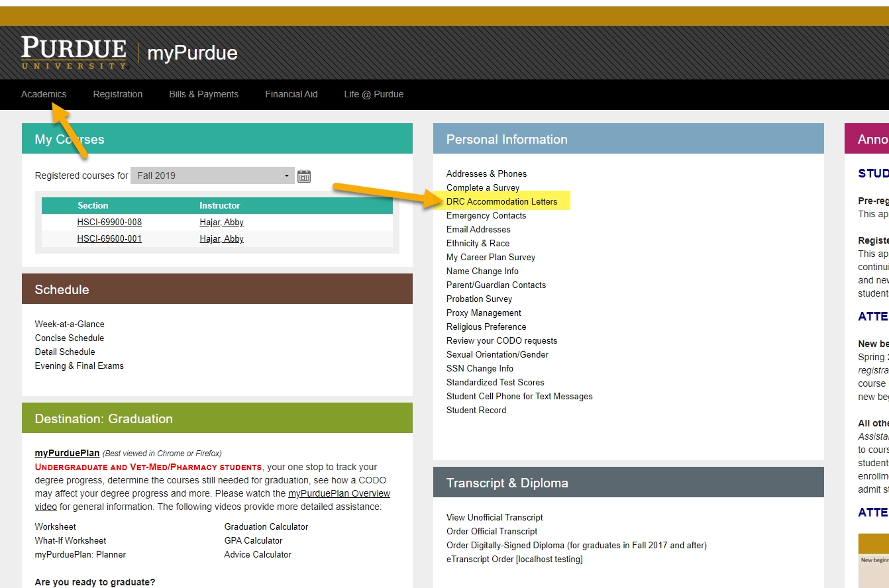Go to the Financial Aid tab
This screenshot has height=588, width=889.
click(291, 94)
